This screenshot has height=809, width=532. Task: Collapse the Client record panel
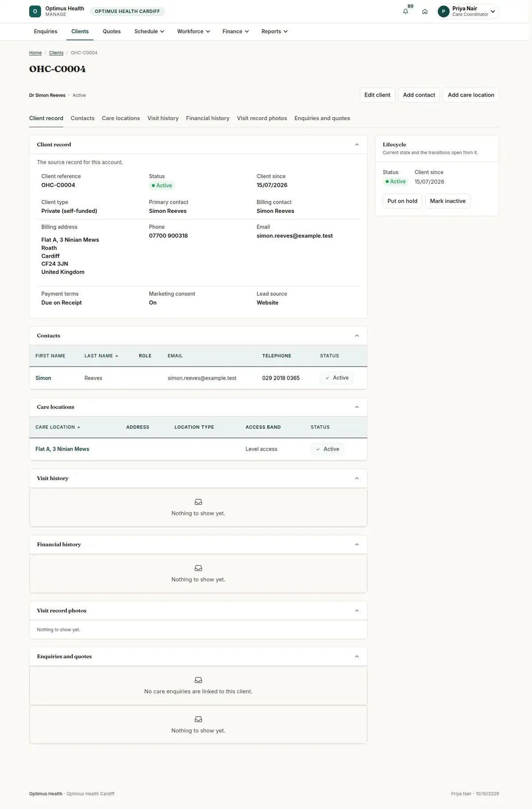[357, 145]
